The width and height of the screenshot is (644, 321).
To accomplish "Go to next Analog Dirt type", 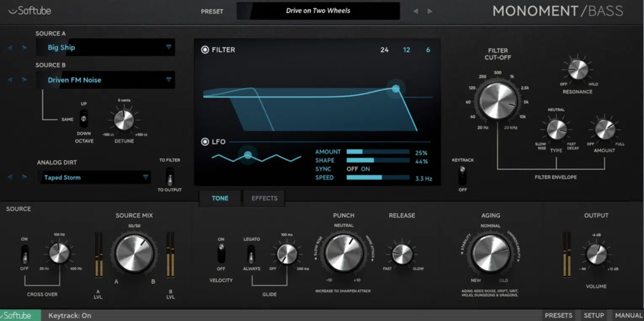I will 24,177.
